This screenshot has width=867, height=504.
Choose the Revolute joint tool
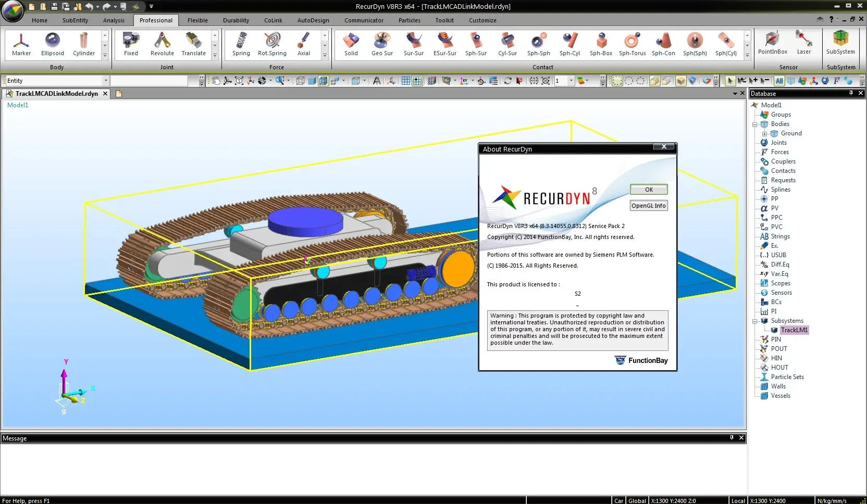(162, 44)
